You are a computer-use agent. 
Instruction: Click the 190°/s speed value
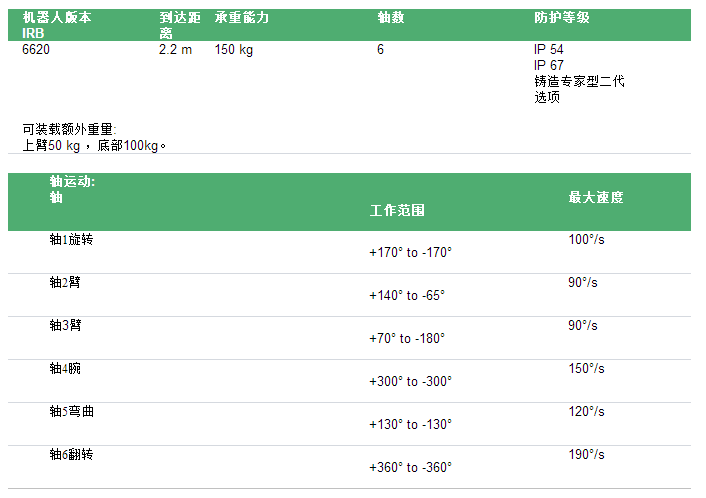[586, 454]
